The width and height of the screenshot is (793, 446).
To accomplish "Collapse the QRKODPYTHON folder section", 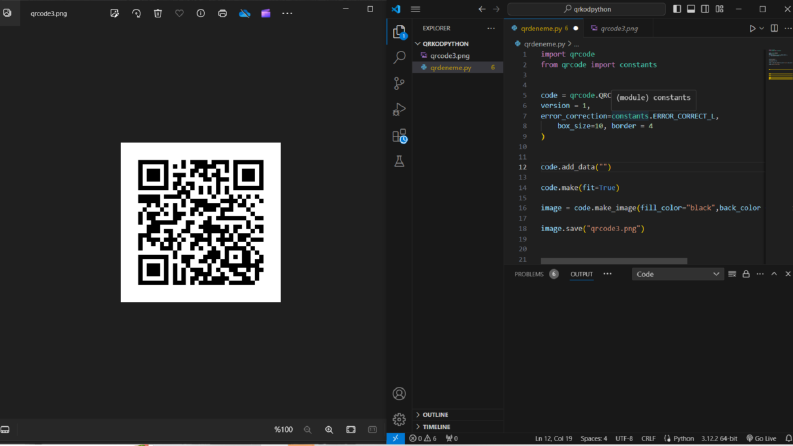I will (446, 44).
